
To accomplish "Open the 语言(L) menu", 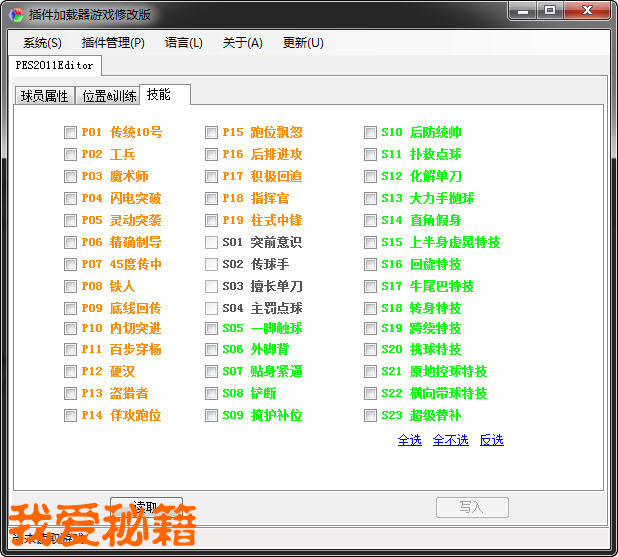I will pyautogui.click(x=183, y=43).
